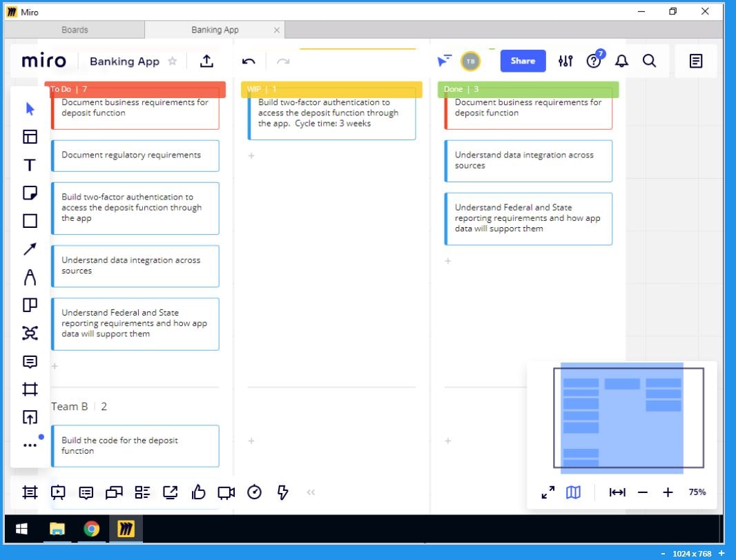Open comments list in bottom toolbar
This screenshot has height=560, width=736.
(x=86, y=492)
